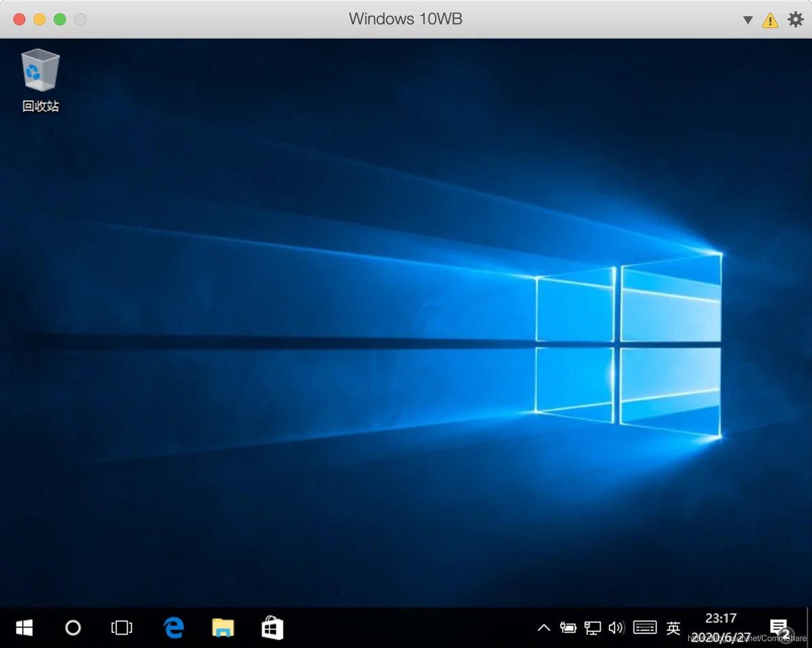Open the touch keyboard icon
812x648 pixels.
[645, 628]
